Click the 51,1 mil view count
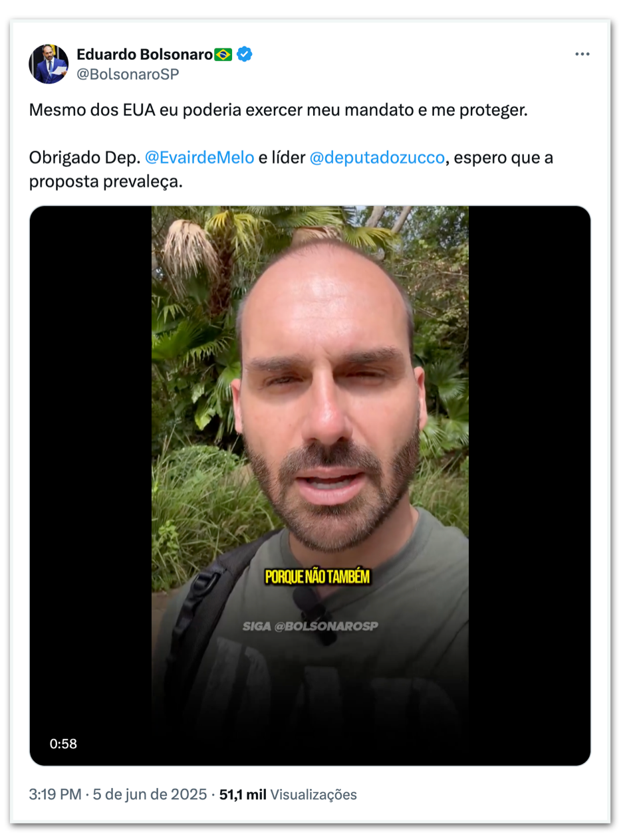Screen dimensions: 625x840 click(243, 794)
